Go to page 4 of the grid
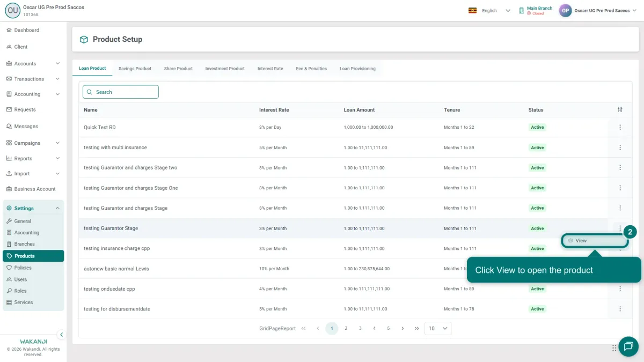The height and width of the screenshot is (362, 644). click(374, 328)
